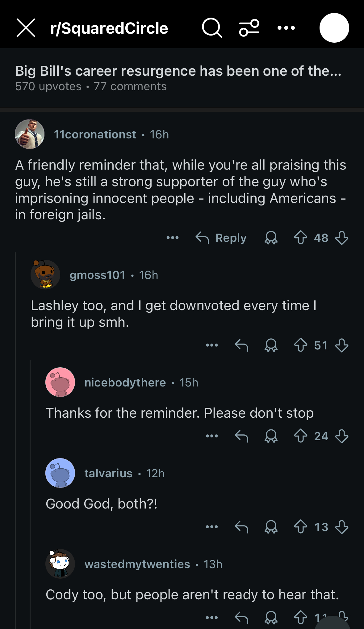Upvote 11coronationst's comment with 48 points

(x=300, y=238)
